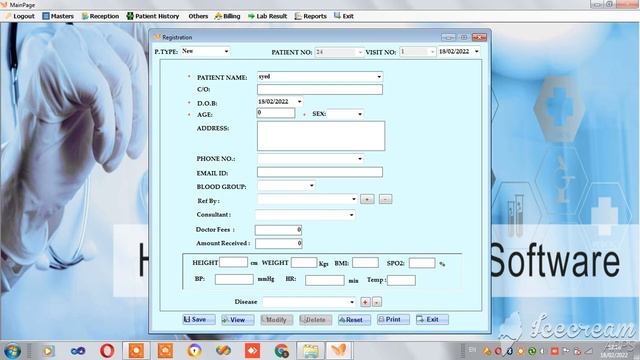640x360 pixels.
Task: Open the Visit No dropdown
Action: click(432, 52)
